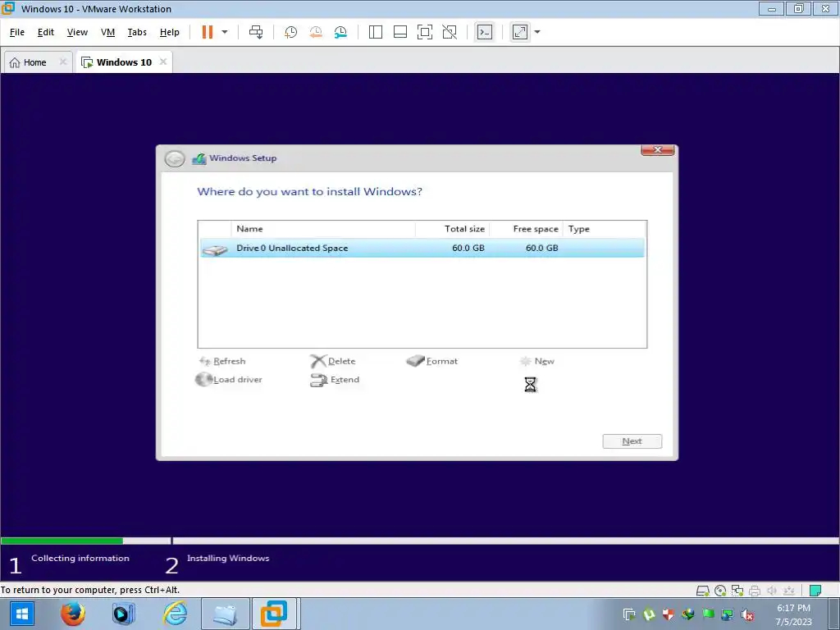
Task: Launch Firefox from the taskbar
Action: tap(73, 614)
